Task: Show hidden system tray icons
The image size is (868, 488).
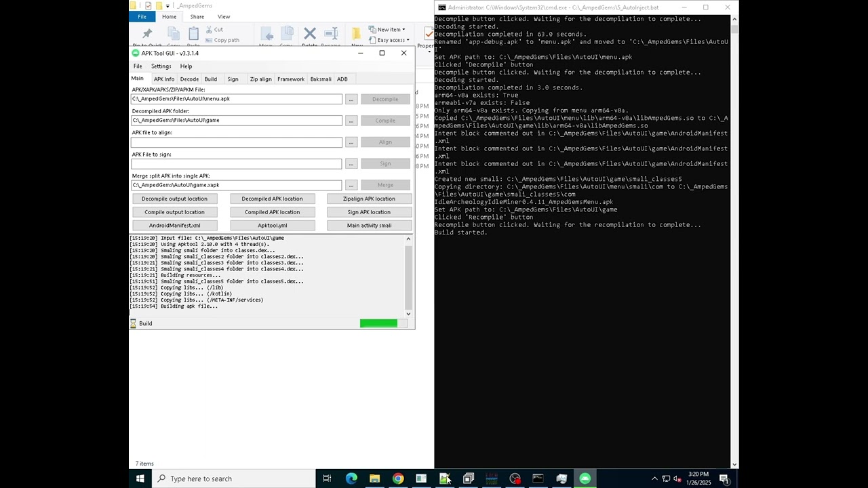Action: (x=654, y=479)
